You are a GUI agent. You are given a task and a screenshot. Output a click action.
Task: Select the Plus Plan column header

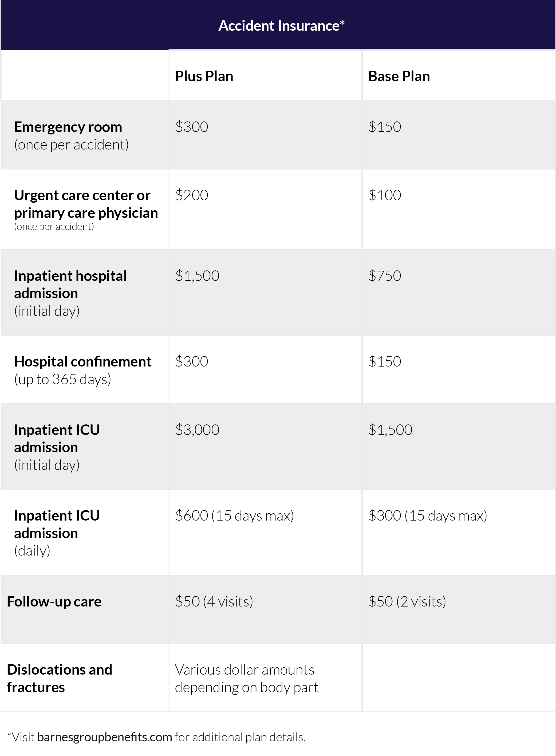pos(204,76)
